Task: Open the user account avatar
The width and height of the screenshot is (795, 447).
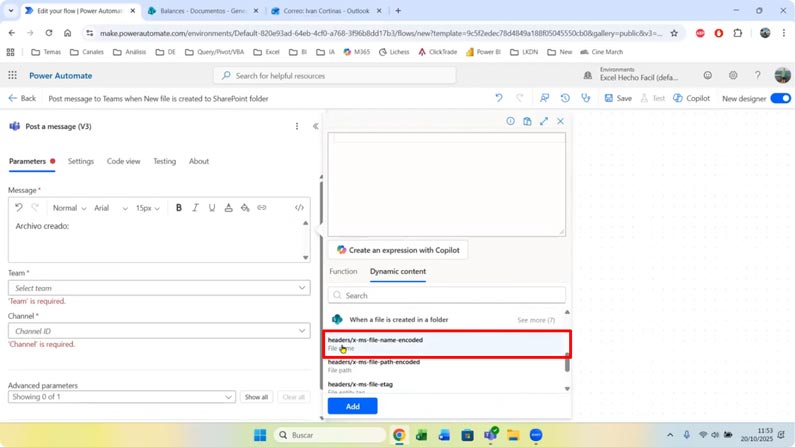Action: (782, 76)
